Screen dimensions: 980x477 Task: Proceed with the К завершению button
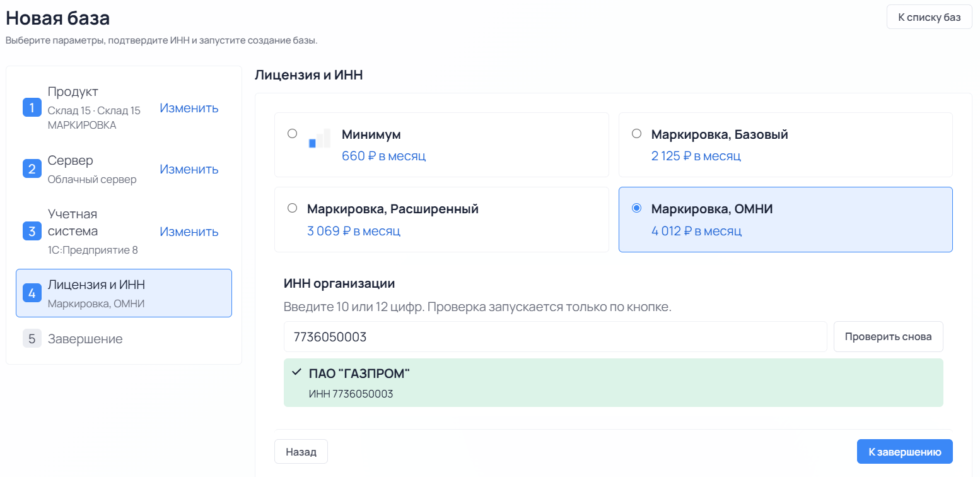tap(905, 452)
